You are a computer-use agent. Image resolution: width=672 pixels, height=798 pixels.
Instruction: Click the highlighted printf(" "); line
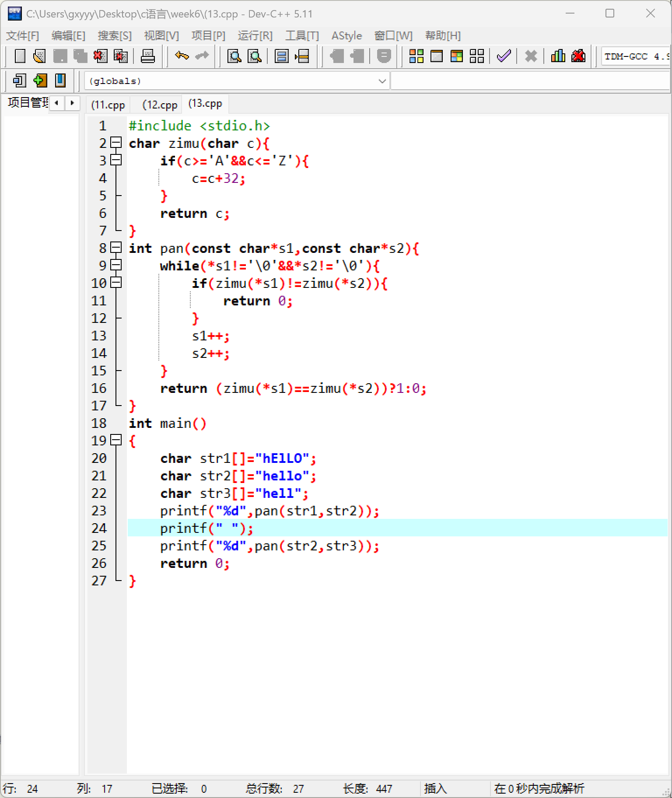tap(397, 528)
